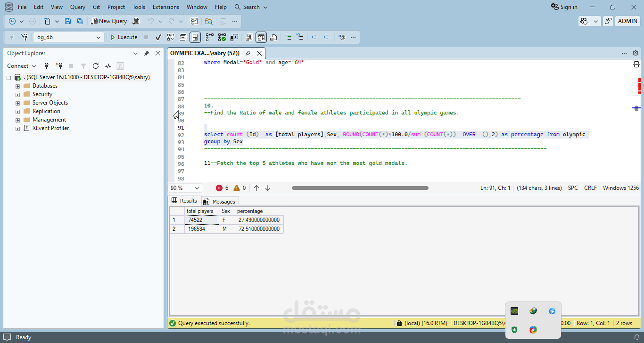
Task: Select XEvent Profiler in the tree
Action: coord(50,128)
